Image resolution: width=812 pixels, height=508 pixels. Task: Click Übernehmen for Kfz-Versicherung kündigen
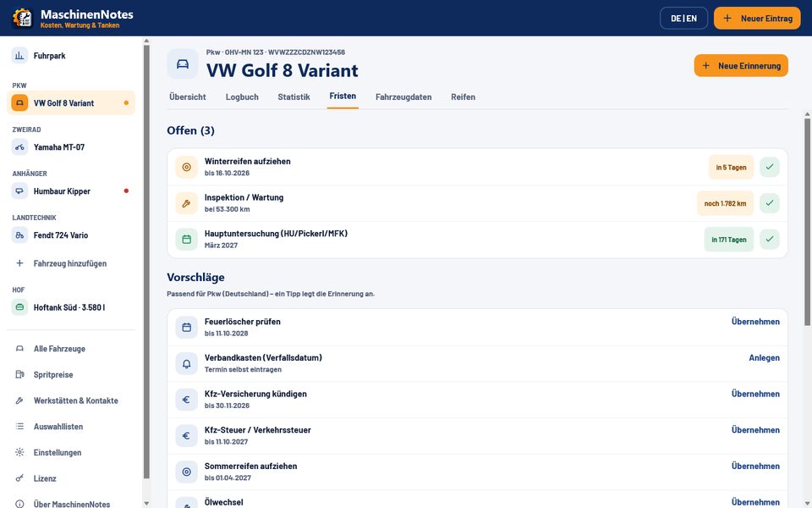tap(755, 394)
